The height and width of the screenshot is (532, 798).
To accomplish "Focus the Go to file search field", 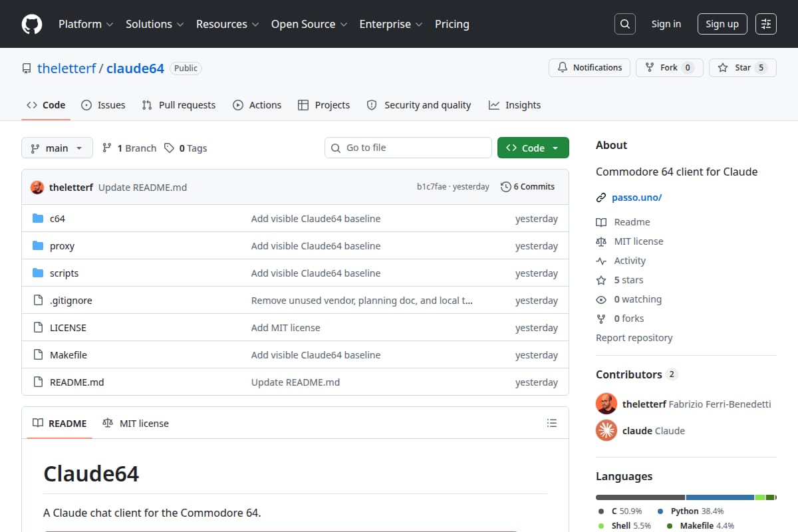I will pyautogui.click(x=408, y=148).
